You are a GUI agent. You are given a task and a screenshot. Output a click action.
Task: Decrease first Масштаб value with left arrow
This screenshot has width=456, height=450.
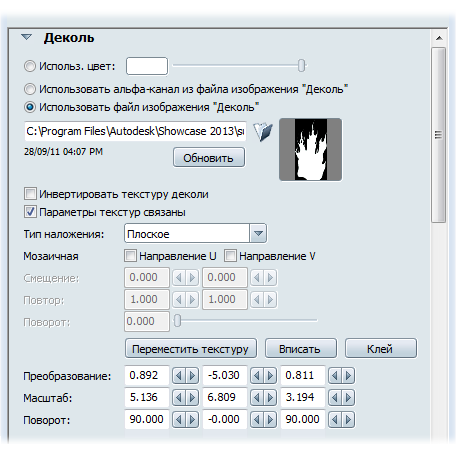[179, 398]
